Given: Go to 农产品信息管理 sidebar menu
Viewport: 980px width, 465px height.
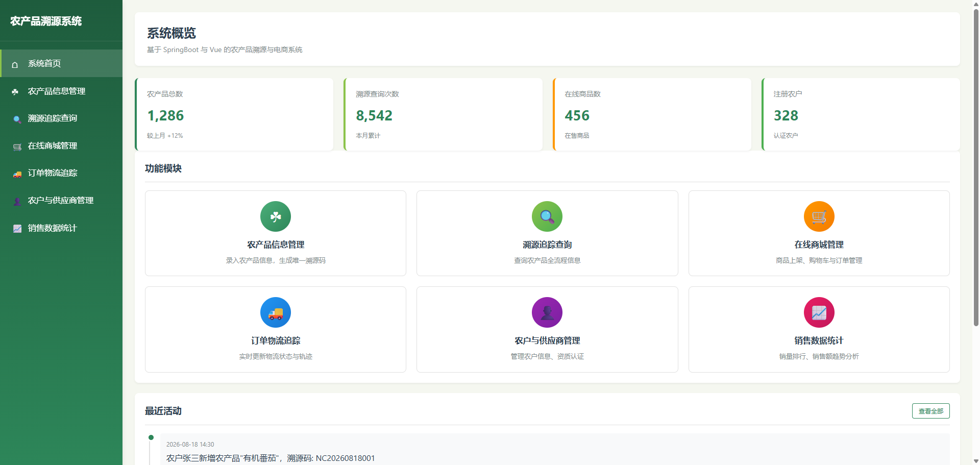Looking at the screenshot, I should 61,91.
